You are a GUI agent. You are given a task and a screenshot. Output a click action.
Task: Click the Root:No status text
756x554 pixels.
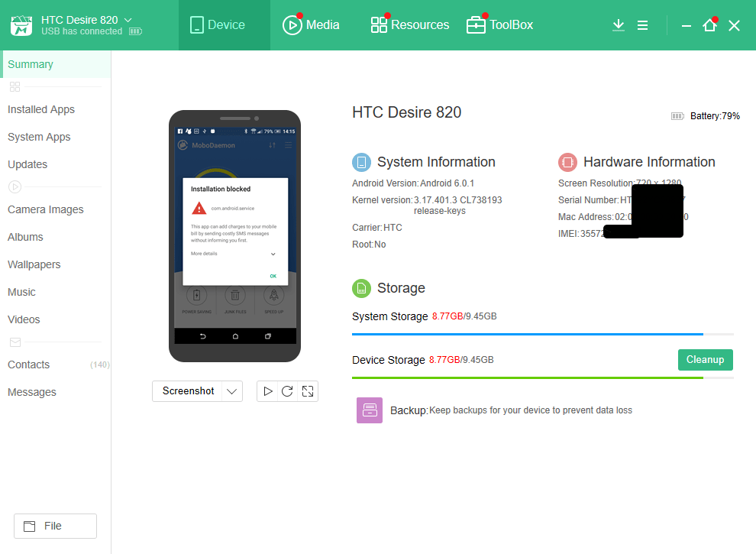point(369,245)
